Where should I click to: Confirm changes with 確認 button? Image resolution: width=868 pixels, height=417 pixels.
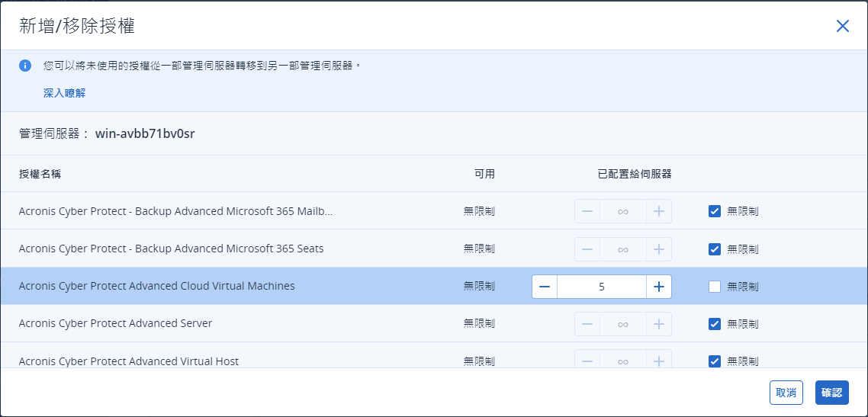[832, 393]
